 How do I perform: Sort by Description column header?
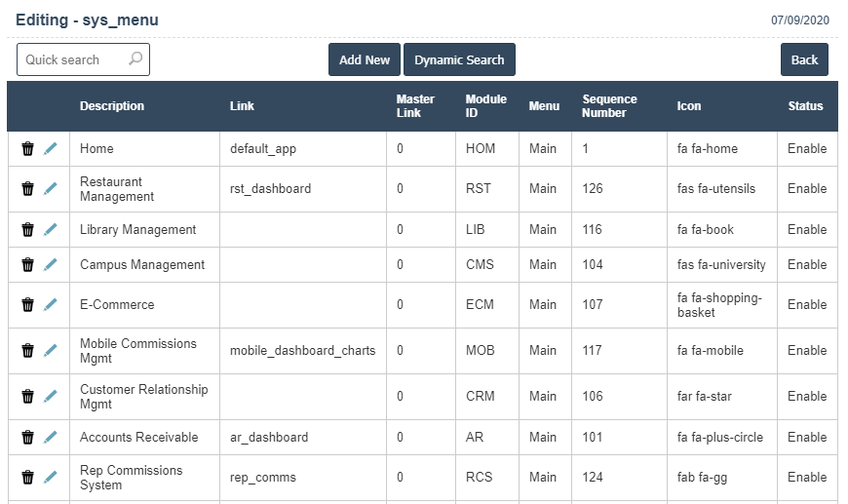click(x=112, y=106)
